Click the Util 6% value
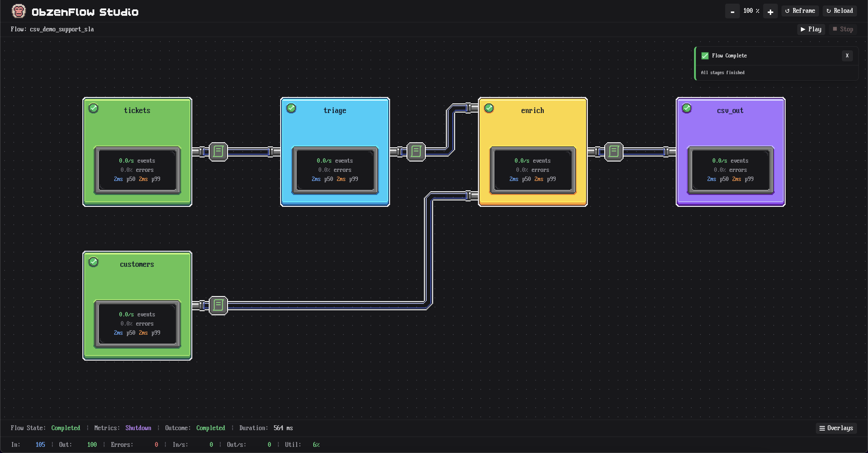Viewport: 868px width, 453px height. [x=316, y=445]
